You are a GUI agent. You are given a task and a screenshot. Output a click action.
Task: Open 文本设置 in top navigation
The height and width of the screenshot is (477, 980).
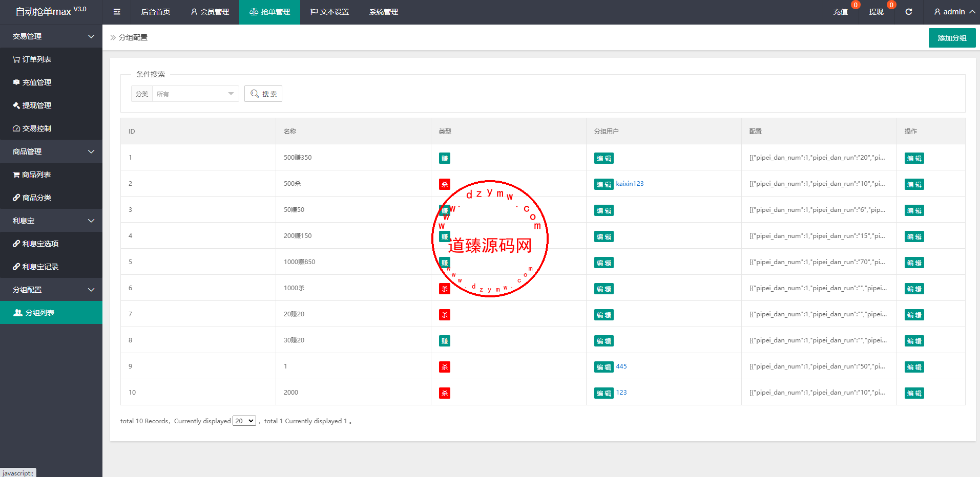tap(329, 12)
